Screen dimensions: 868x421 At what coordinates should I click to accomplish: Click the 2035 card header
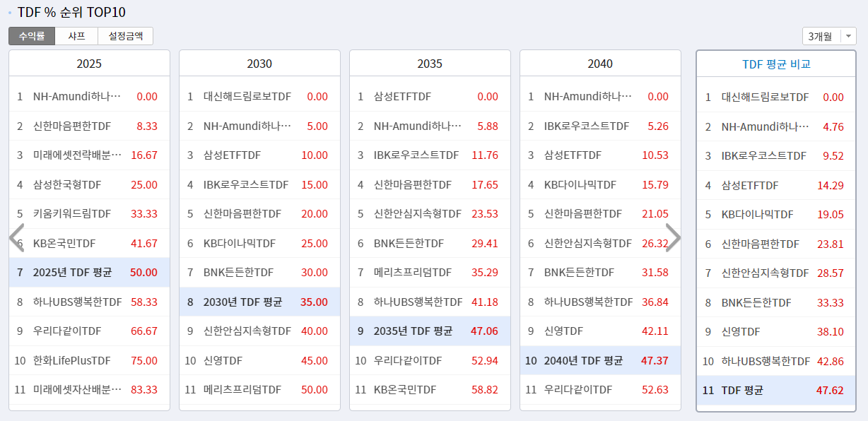point(430,64)
